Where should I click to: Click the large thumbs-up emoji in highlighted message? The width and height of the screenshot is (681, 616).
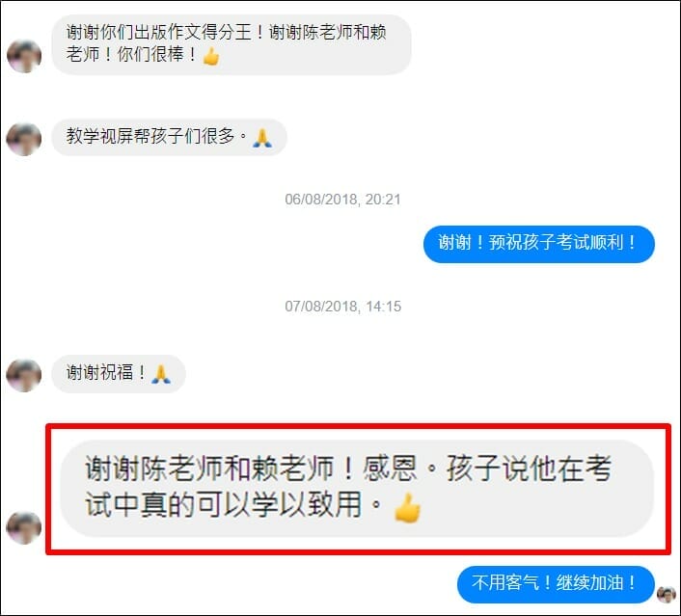tap(407, 507)
